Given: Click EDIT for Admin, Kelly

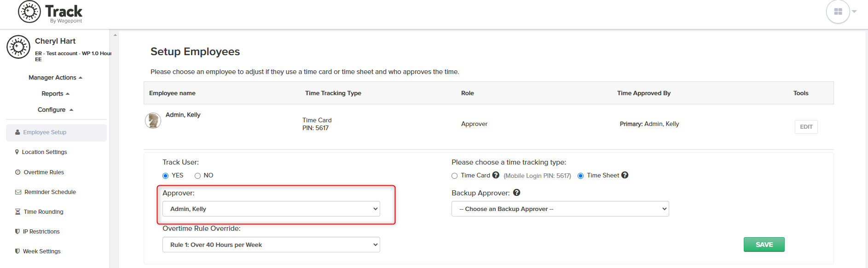Looking at the screenshot, I should click(x=806, y=127).
